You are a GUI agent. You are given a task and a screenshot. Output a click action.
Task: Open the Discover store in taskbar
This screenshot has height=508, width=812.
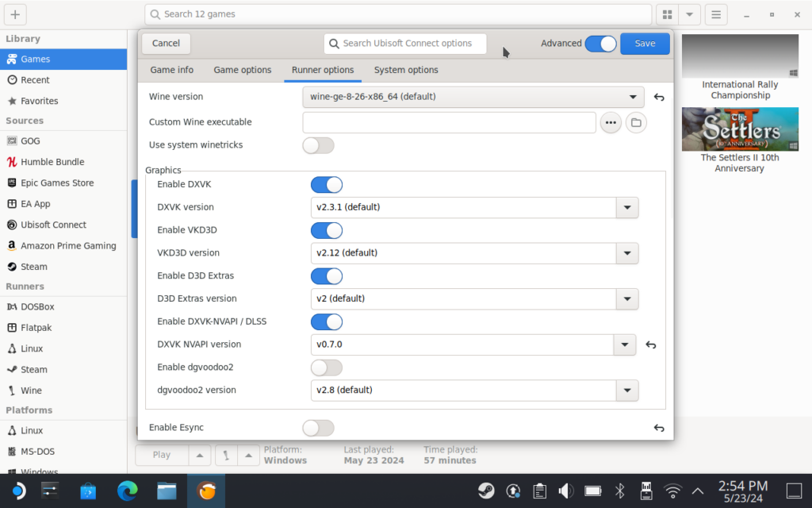coord(88,491)
